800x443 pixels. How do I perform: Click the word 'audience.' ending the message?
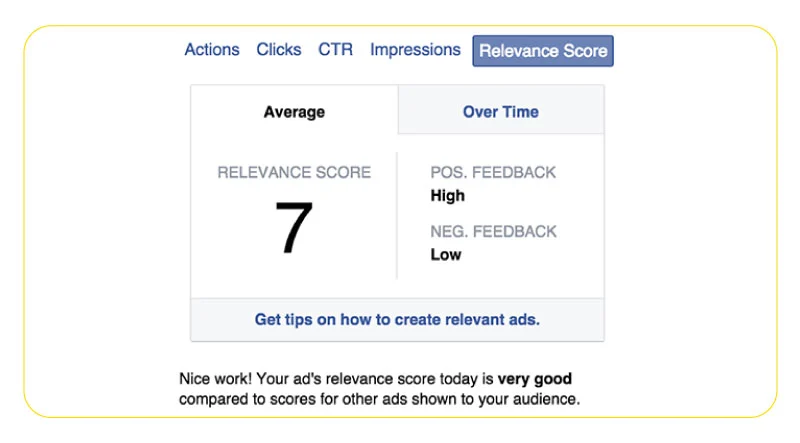click(546, 399)
